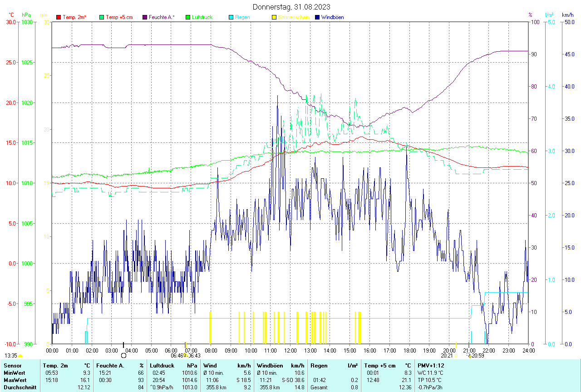Click the pressure trend '^0.9hPa/h'

(162, 387)
